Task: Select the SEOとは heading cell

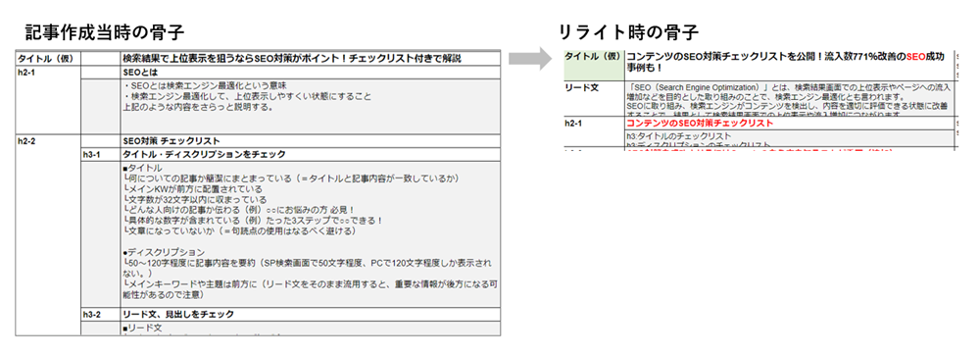Action: [x=311, y=73]
